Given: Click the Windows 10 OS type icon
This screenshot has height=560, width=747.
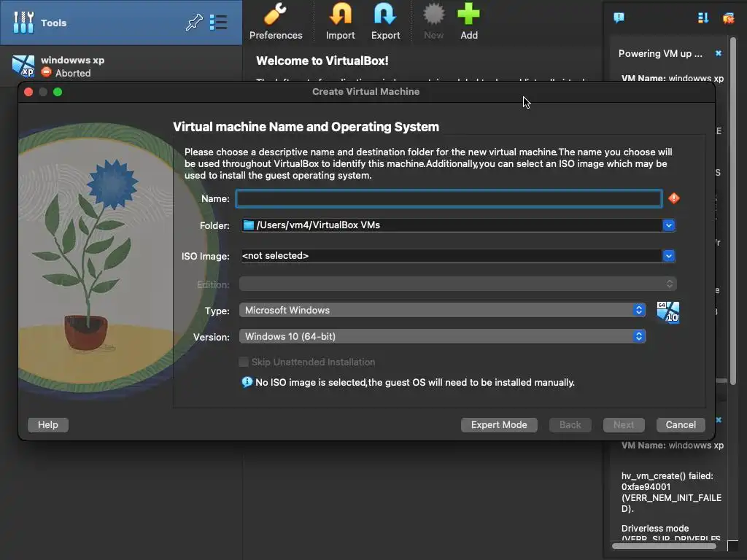Looking at the screenshot, I should pyautogui.click(x=668, y=312).
